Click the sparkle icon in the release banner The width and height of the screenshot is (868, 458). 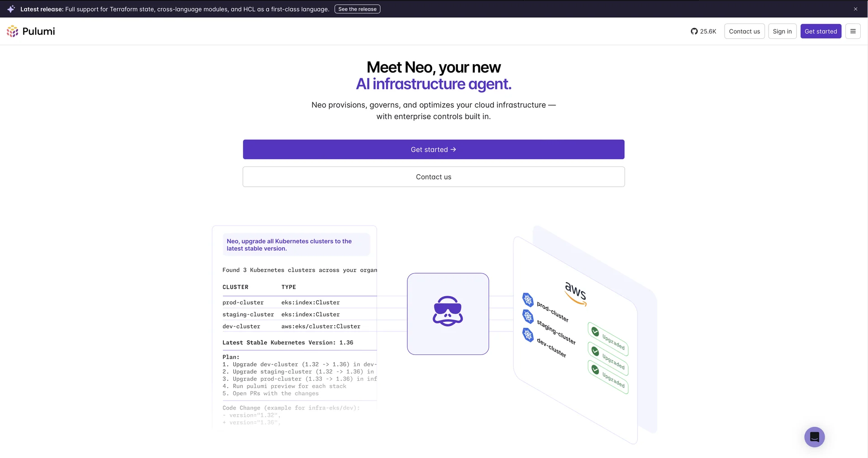11,9
